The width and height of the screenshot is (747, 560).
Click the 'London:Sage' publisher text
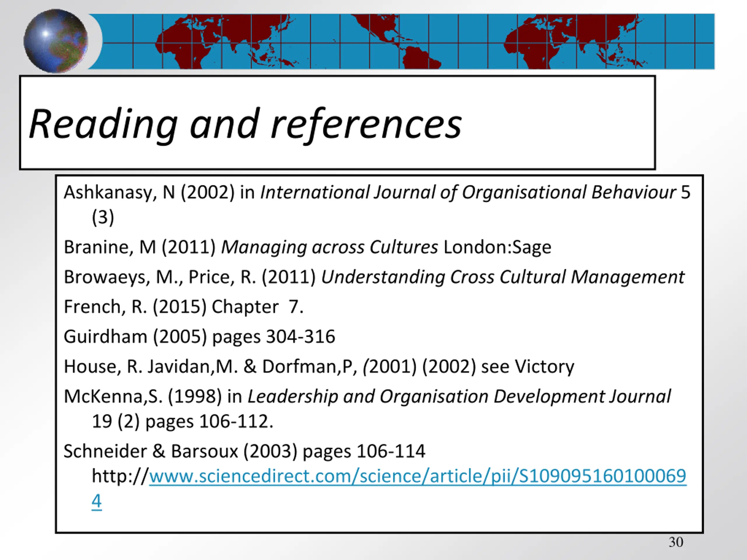click(x=497, y=247)
